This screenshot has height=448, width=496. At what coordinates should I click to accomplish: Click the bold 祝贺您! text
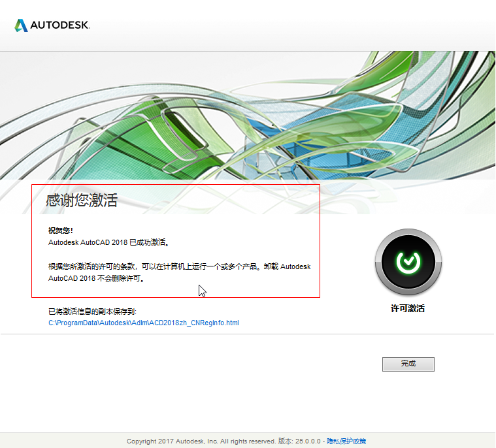coord(61,231)
